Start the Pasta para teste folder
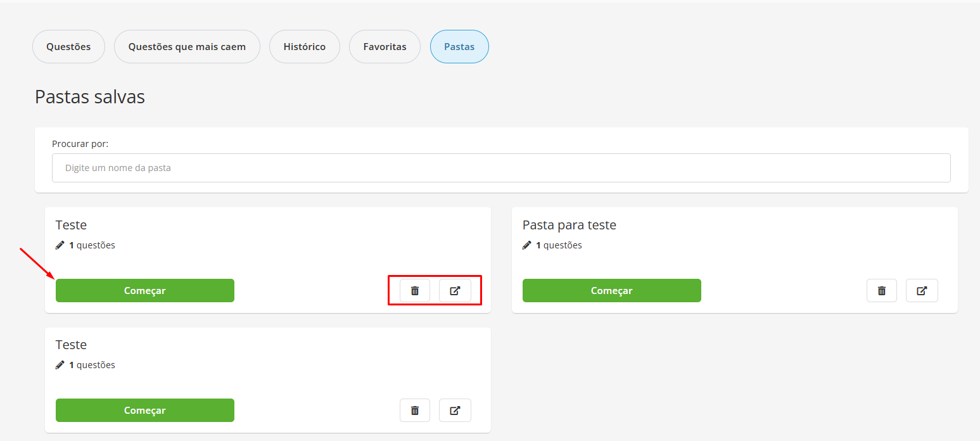980x441 pixels. [x=611, y=291]
